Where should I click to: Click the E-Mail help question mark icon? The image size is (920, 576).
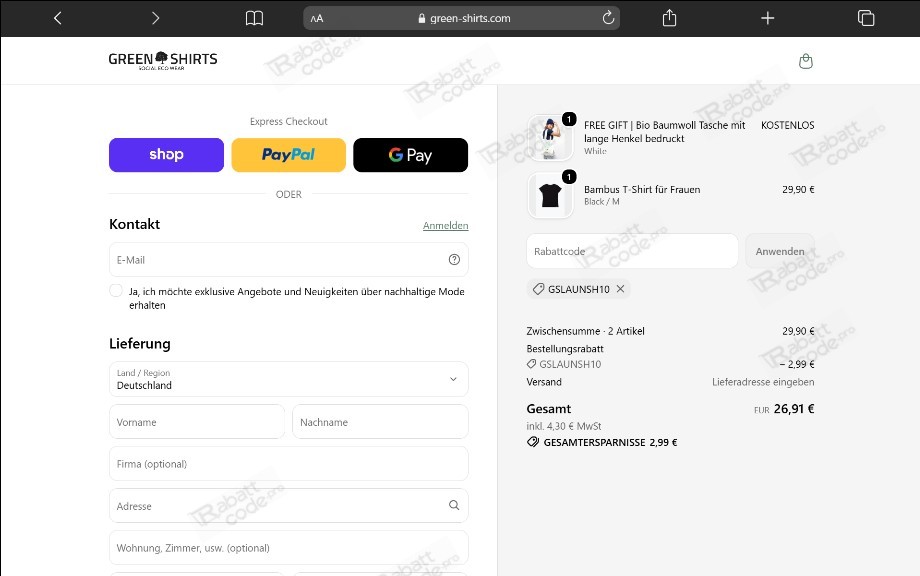point(454,260)
